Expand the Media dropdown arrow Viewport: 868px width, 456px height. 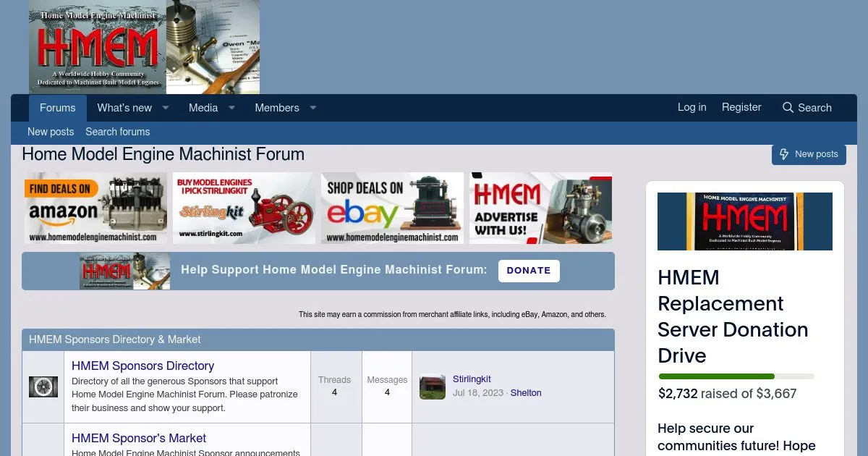(231, 108)
